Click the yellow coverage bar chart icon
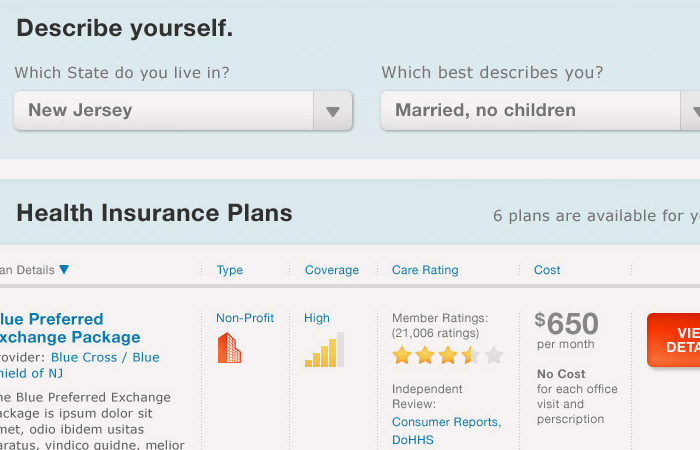This screenshot has height=450, width=700. pos(325,350)
